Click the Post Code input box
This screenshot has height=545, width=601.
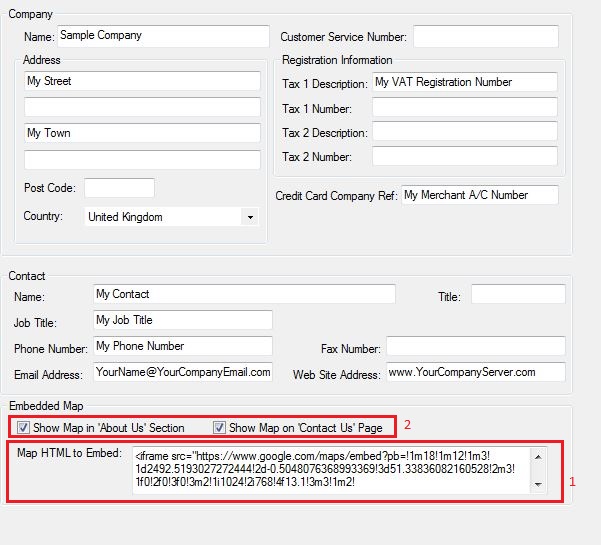119,188
